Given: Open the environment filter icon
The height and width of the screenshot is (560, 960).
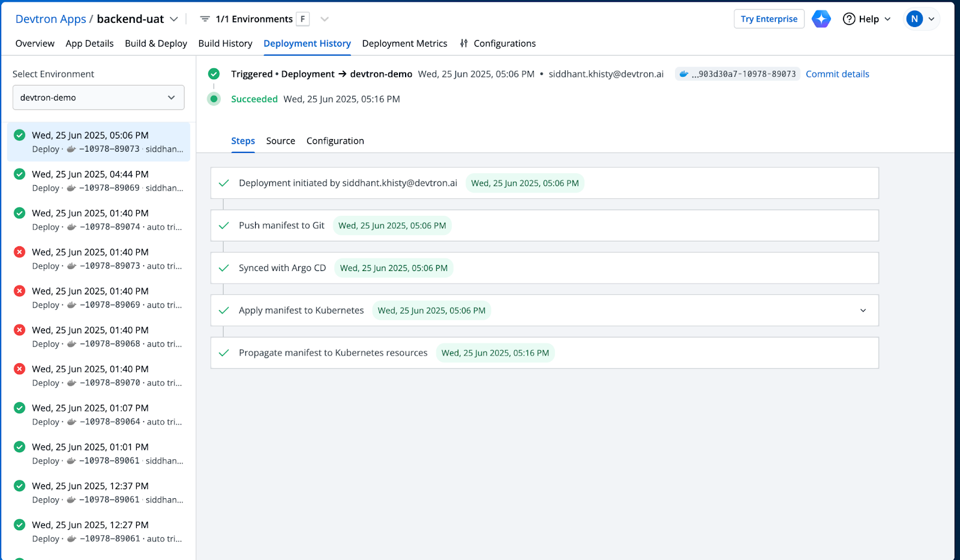Looking at the screenshot, I should [x=204, y=19].
